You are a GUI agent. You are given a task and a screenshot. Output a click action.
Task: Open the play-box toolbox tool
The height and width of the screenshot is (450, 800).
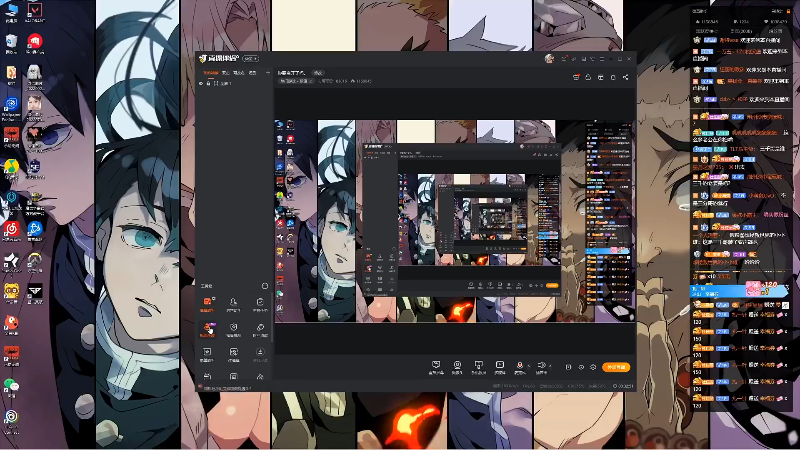coord(207,354)
